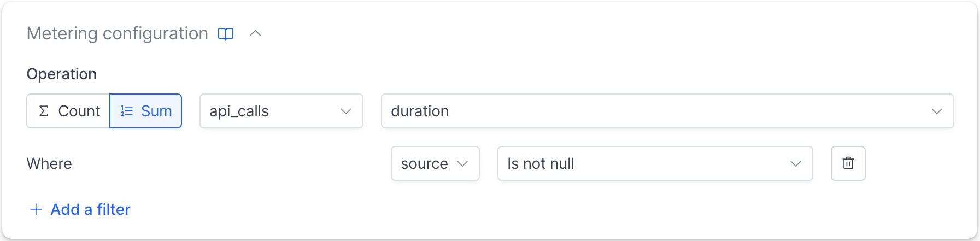This screenshot has width=980, height=241.
Task: Click Add a filter link
Action: [x=80, y=209]
